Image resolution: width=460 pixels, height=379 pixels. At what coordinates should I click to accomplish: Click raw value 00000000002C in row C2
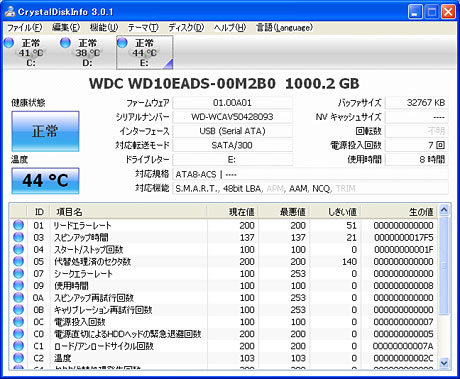(404, 358)
